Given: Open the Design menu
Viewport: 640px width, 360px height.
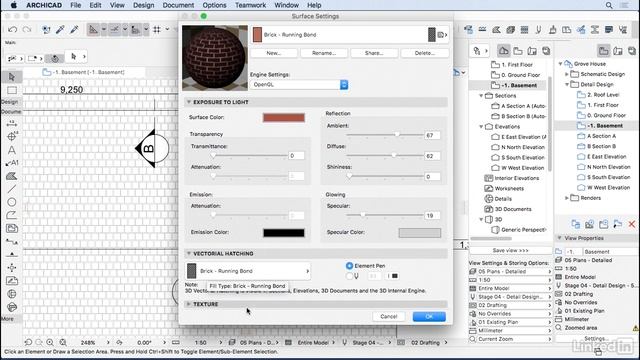Looking at the screenshot, I should [143, 5].
